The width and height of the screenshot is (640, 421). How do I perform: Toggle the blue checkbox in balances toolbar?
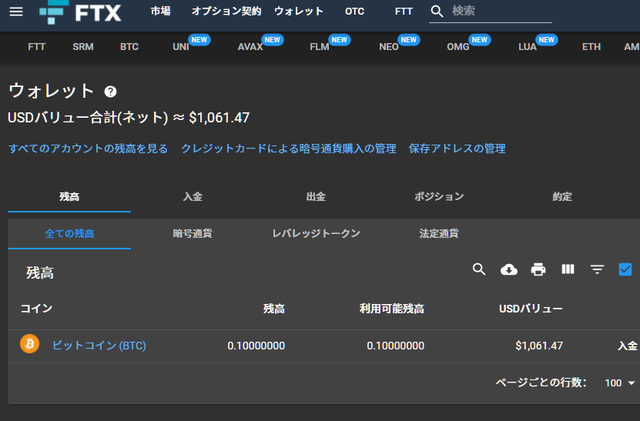point(625,270)
